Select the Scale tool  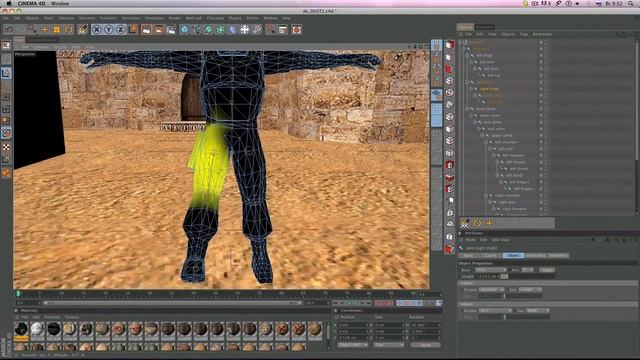pyautogui.click(x=56, y=29)
